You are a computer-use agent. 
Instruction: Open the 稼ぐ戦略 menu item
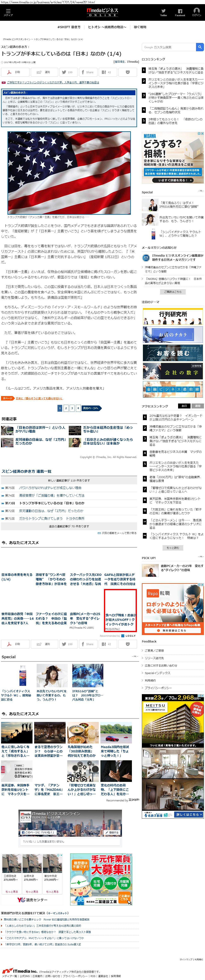[x=140, y=27]
